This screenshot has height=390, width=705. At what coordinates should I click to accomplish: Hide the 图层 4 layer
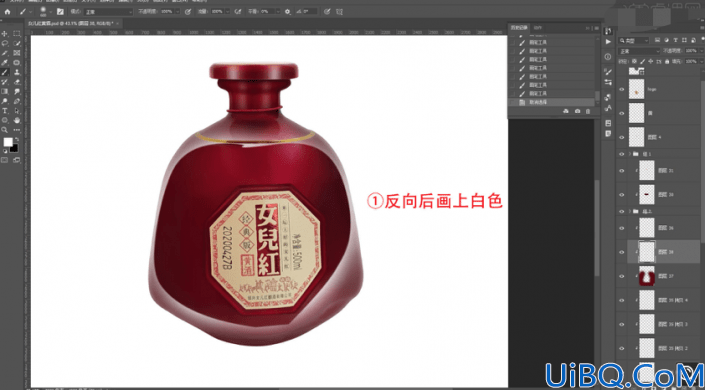[x=622, y=137]
